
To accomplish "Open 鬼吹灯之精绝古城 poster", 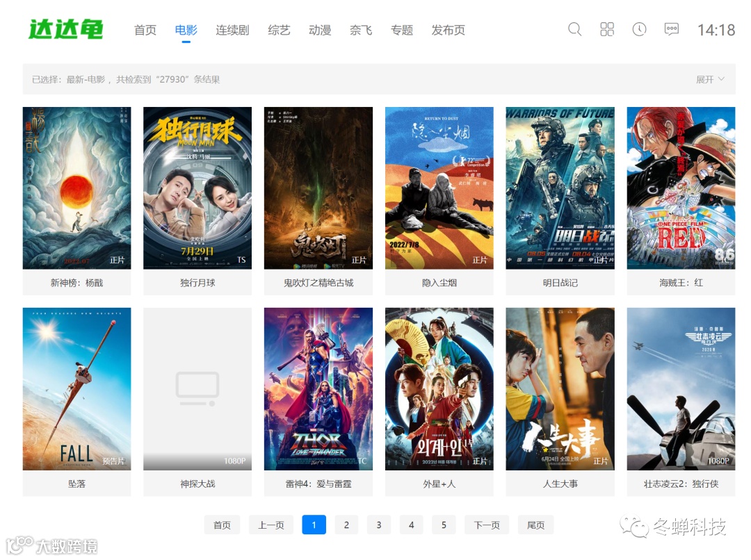I will [x=318, y=188].
